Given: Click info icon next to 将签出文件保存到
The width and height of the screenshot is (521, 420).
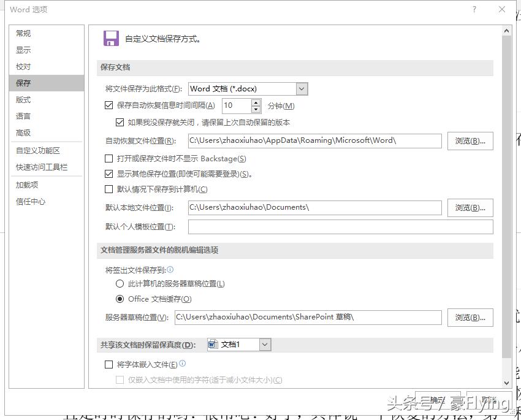Looking at the screenshot, I should (170, 270).
